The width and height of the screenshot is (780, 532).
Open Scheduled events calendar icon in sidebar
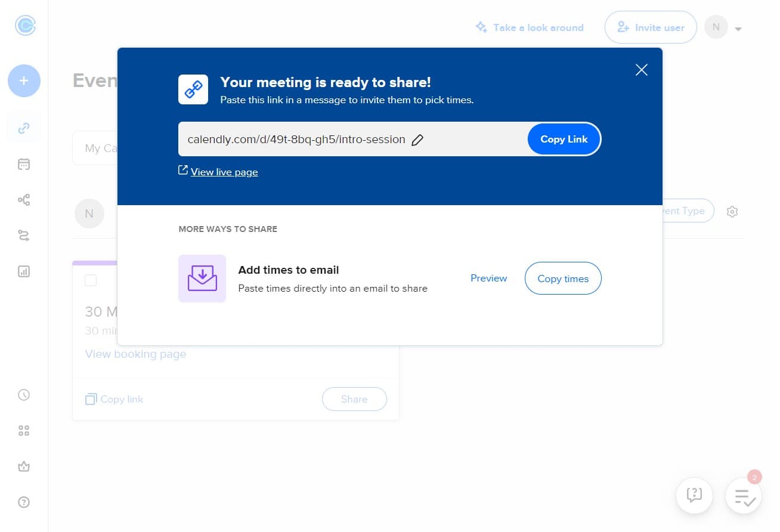tap(24, 164)
